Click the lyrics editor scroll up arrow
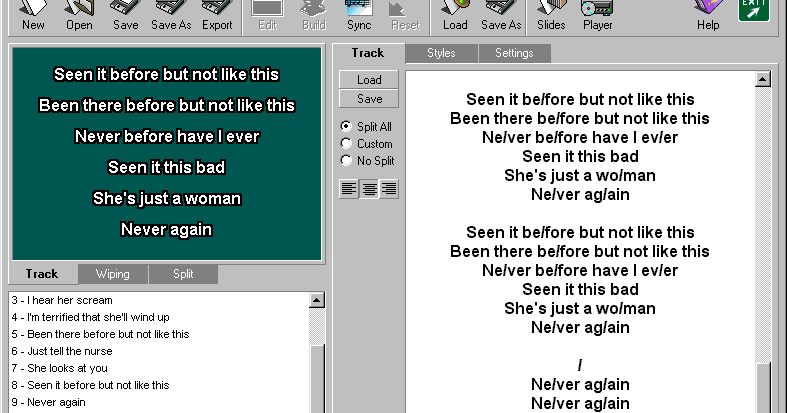 [762, 79]
